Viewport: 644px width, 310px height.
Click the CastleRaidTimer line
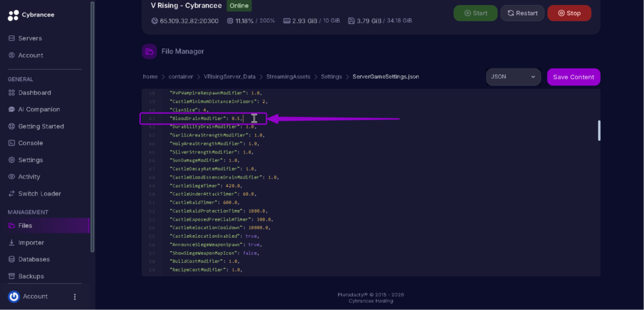point(204,202)
